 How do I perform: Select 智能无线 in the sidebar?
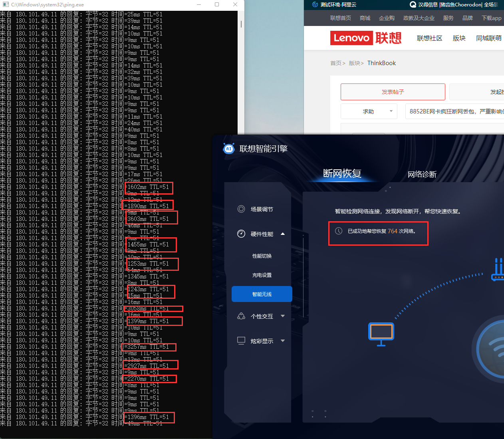click(x=262, y=294)
